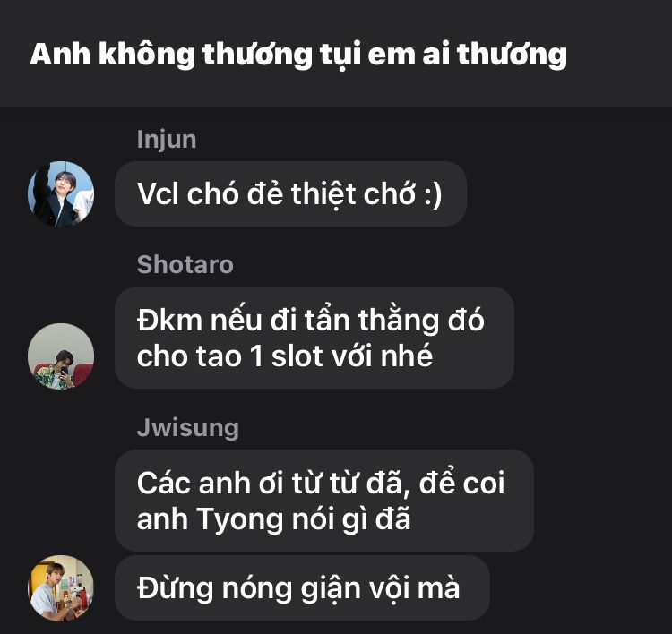672x634 pixels.
Task: Select the Injun sender name label
Action: (x=167, y=140)
